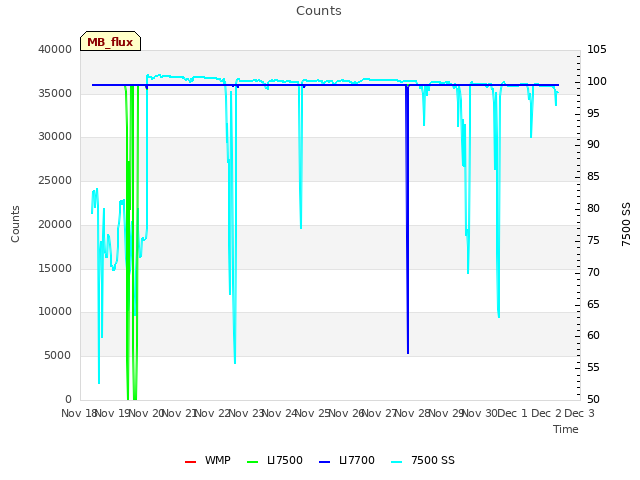This screenshot has width=640, height=480.
Task: Click the Nov 18 date label
Action: [78, 413]
